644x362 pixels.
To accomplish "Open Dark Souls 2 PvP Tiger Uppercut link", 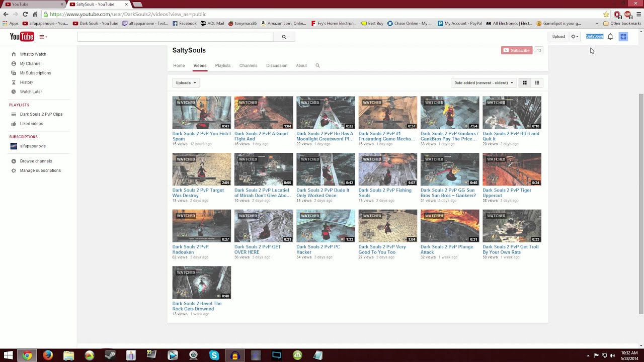I will (507, 193).
